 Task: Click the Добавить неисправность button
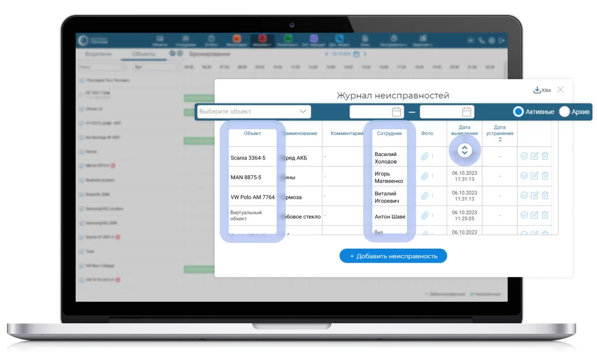393,256
